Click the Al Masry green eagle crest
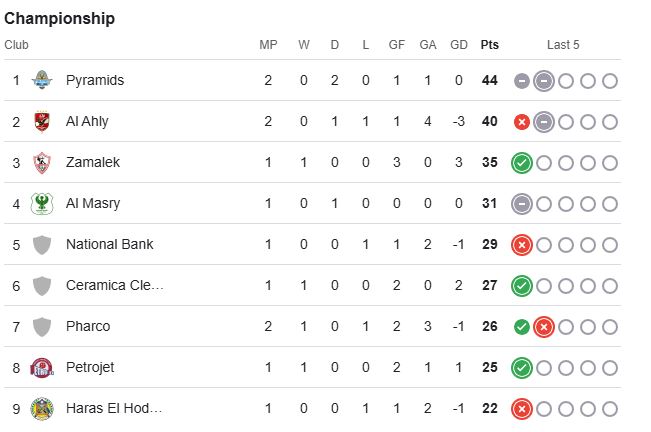The height and width of the screenshot is (432, 651). click(42, 203)
